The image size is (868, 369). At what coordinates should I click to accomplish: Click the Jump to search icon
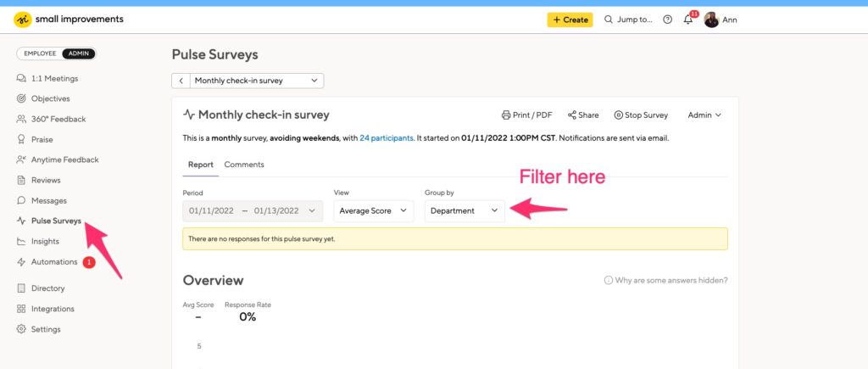(x=609, y=20)
